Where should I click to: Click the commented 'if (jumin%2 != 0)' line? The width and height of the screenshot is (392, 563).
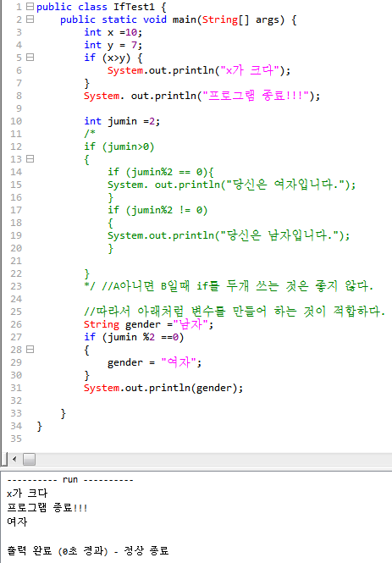tap(157, 210)
